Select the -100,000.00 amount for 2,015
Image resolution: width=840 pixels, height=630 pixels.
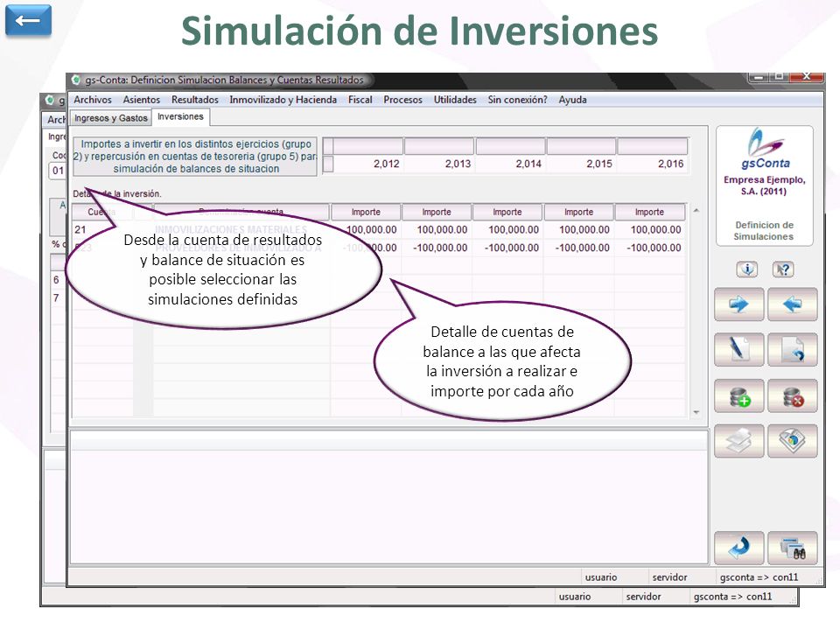click(578, 248)
